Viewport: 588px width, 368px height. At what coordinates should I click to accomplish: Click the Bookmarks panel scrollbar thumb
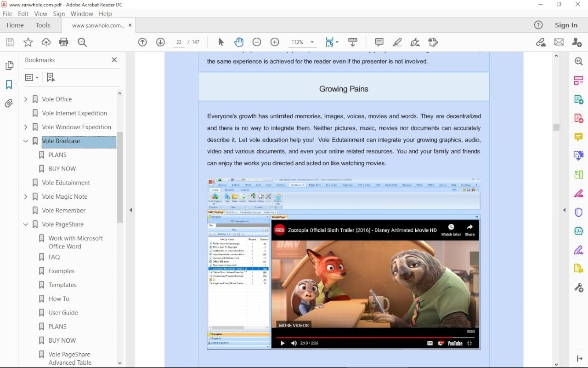(x=120, y=177)
